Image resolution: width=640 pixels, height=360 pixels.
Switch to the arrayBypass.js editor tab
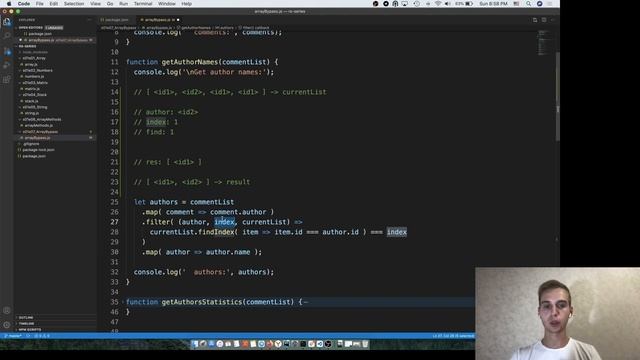(158, 20)
